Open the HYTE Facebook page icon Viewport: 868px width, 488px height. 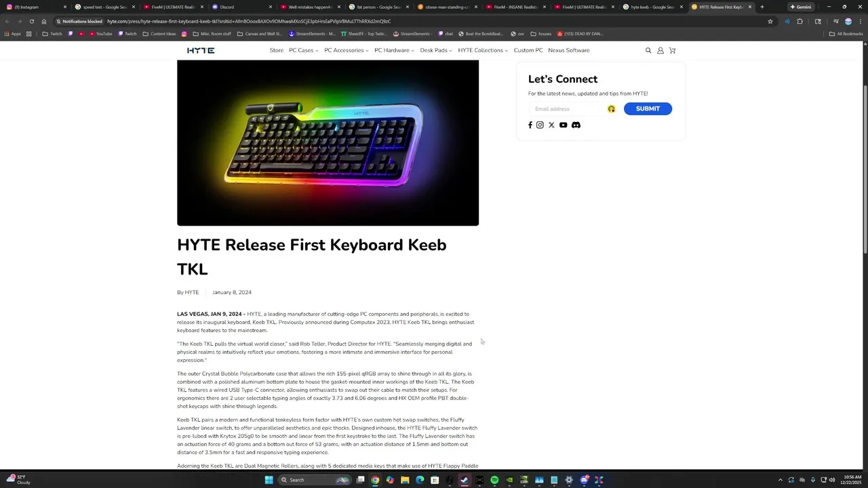click(530, 125)
